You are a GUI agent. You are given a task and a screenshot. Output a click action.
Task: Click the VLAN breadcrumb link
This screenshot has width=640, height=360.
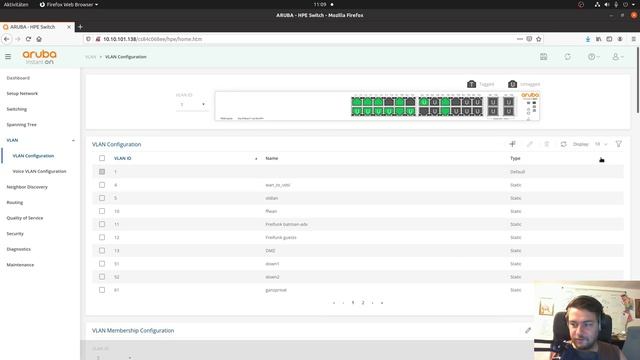pos(91,57)
